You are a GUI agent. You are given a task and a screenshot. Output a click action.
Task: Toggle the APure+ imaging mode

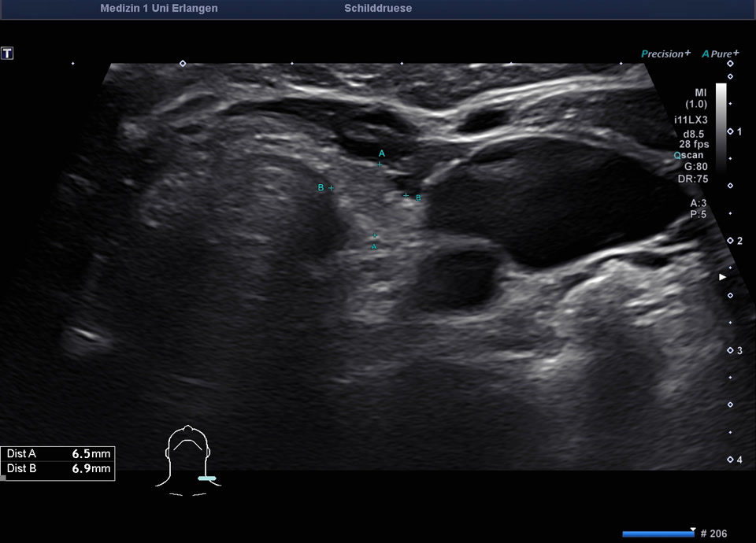click(x=720, y=54)
